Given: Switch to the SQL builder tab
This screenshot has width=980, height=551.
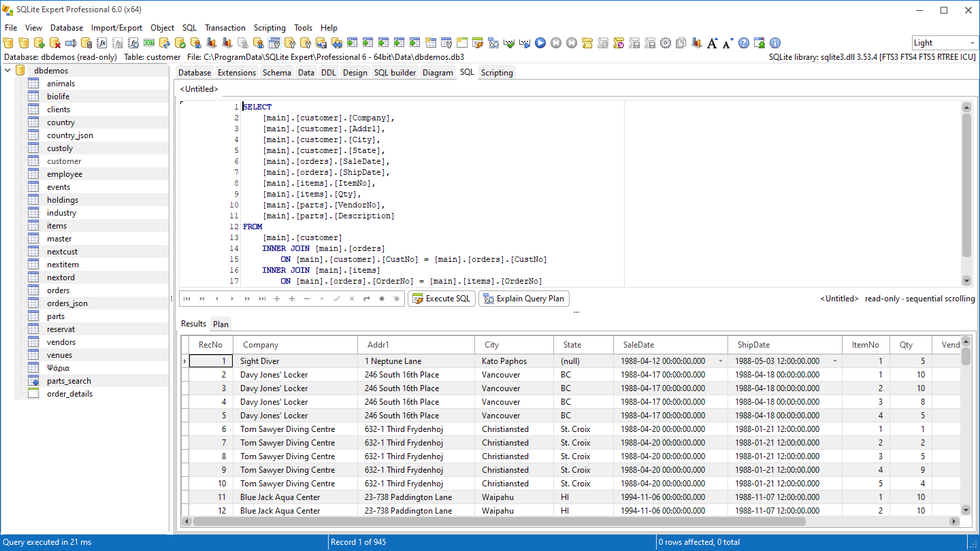Looking at the screenshot, I should click(x=395, y=73).
